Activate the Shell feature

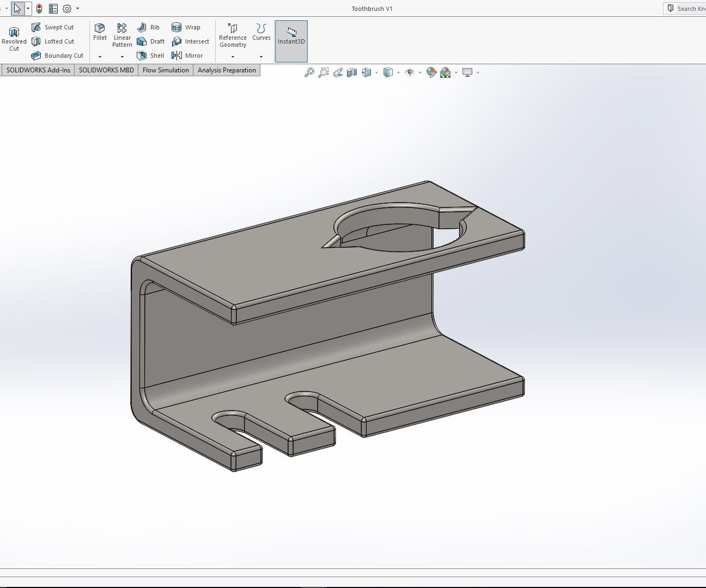click(x=151, y=56)
